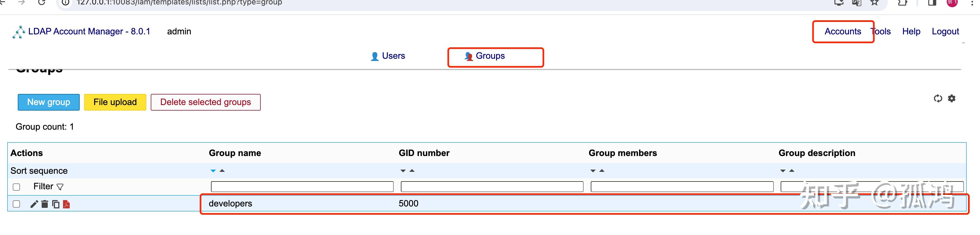Click the File upload button
This screenshot has width=980, height=235.
click(115, 102)
